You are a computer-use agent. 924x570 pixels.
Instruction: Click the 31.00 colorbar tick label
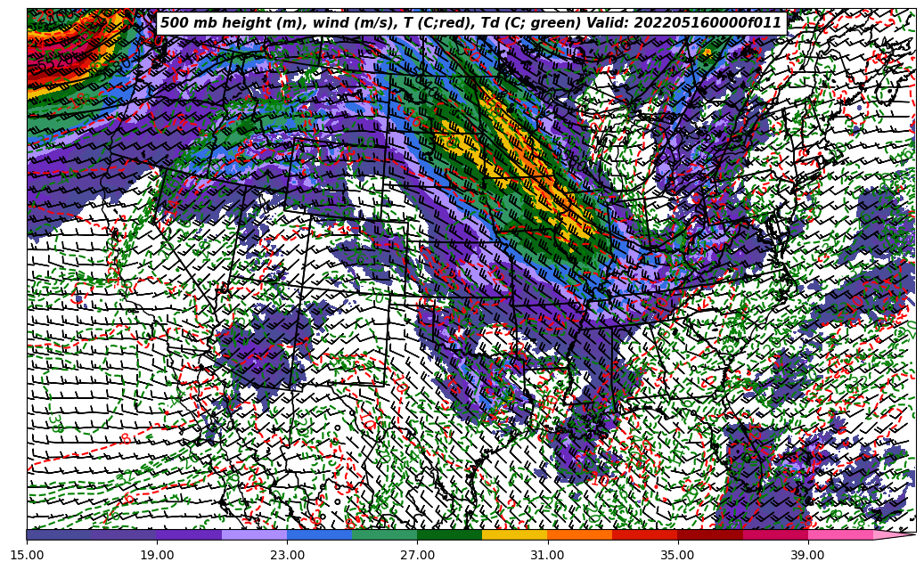[547, 555]
